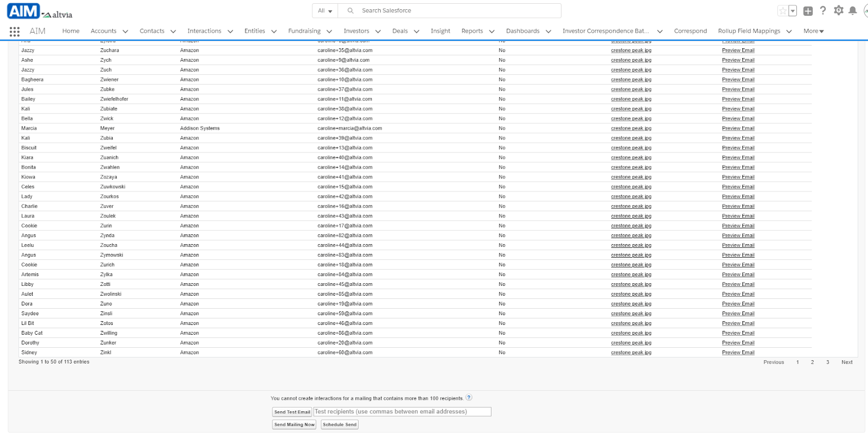The image size is (868, 434).
Task: Preview Email for Jazzy Zuchara
Action: (x=738, y=50)
